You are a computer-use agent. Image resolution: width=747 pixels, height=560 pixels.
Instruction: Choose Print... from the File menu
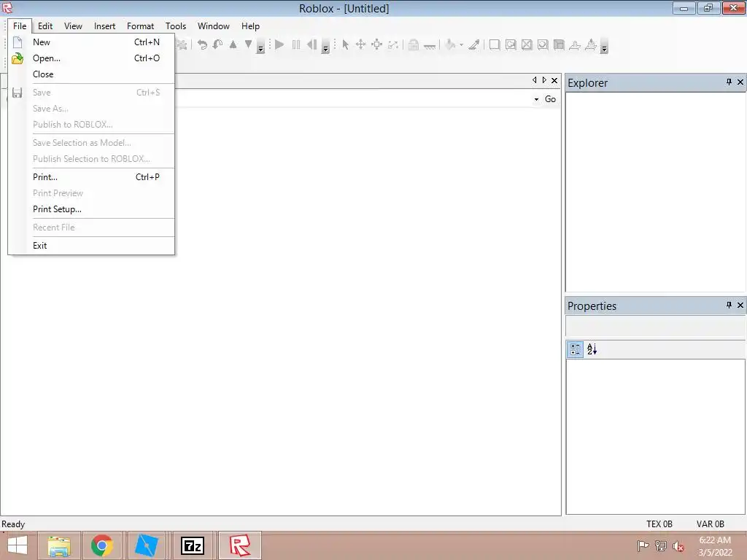coord(91,177)
